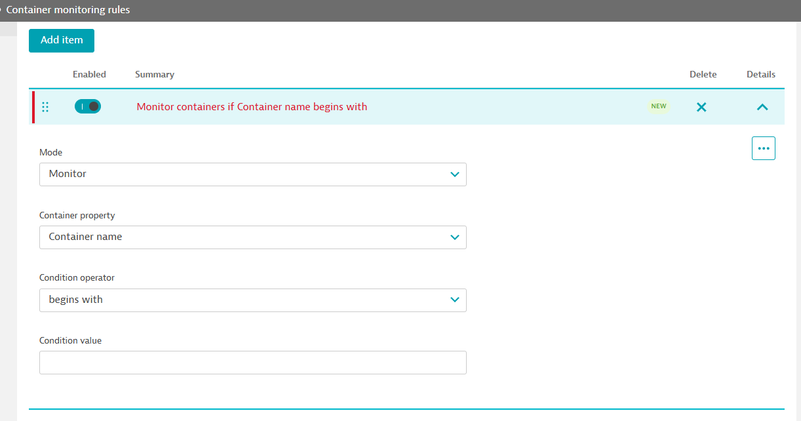Grab the drag handle dots on the rule row

pos(45,107)
